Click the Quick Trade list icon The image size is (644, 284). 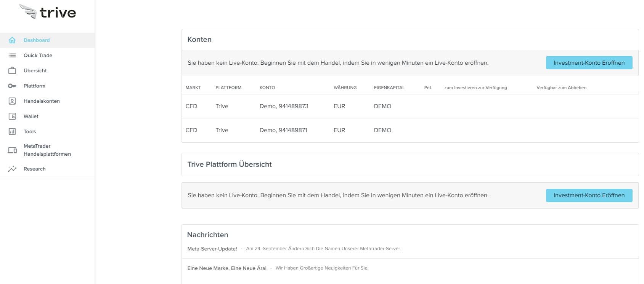tap(12, 55)
